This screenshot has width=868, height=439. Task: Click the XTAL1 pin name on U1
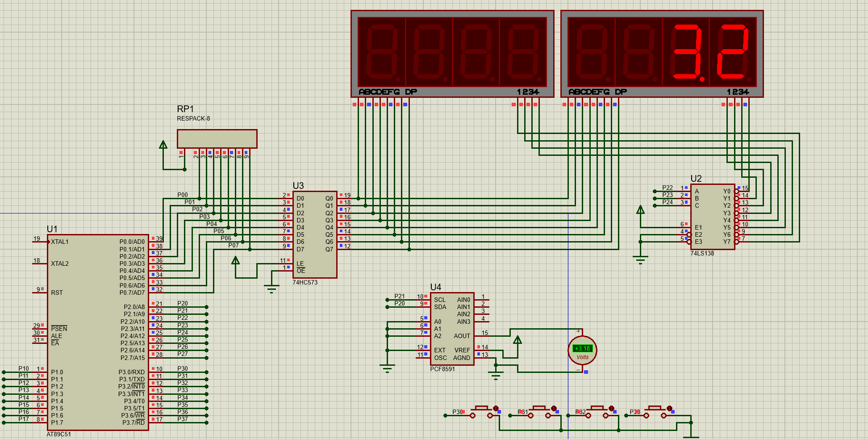tap(60, 242)
